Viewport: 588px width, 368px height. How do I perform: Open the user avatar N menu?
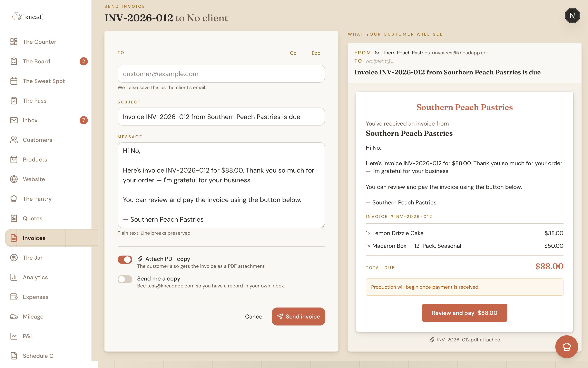coord(572,16)
